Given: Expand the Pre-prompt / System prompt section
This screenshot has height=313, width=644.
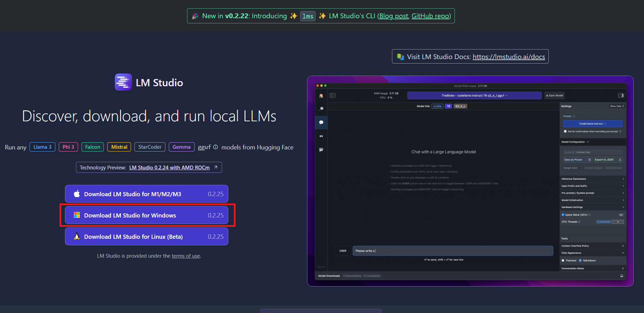Looking at the screenshot, I should click(x=593, y=193).
